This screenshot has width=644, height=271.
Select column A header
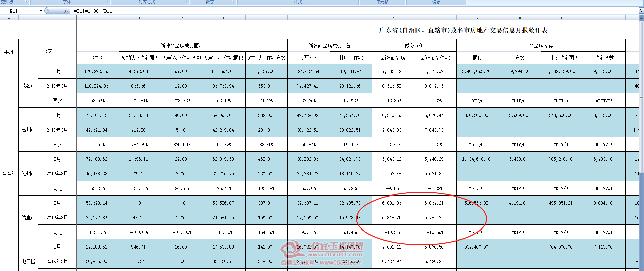9,18
